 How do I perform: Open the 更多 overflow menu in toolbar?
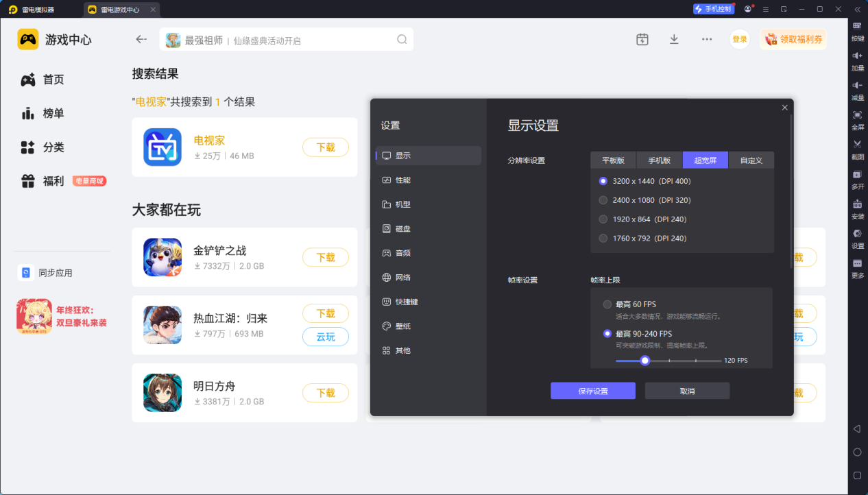tap(707, 39)
